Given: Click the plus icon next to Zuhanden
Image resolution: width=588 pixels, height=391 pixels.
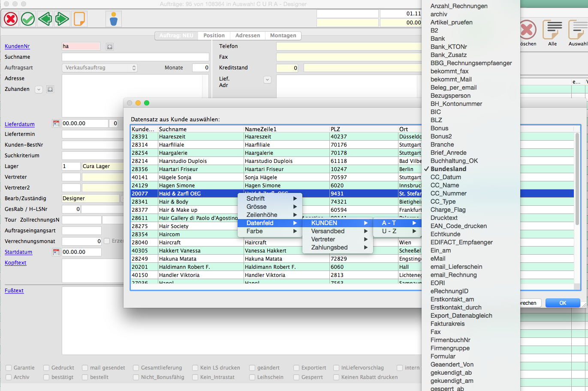Looking at the screenshot, I should tap(50, 90).
